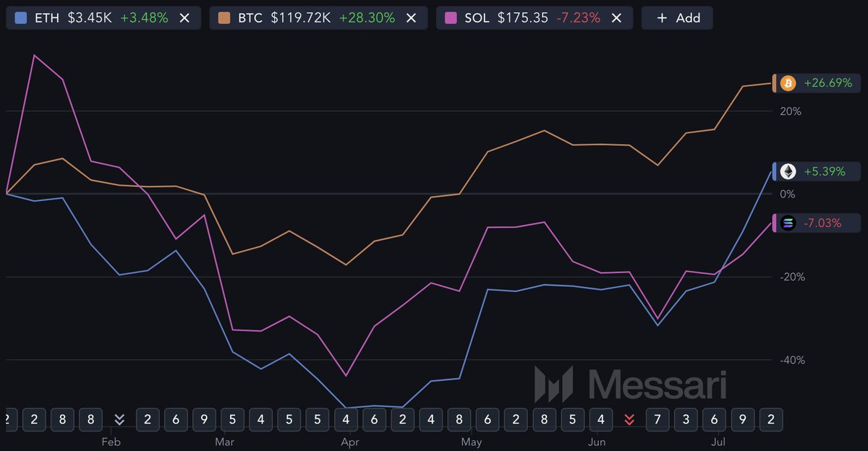This screenshot has height=451, width=868.
Task: Click the Jul month label
Action: 718,442
